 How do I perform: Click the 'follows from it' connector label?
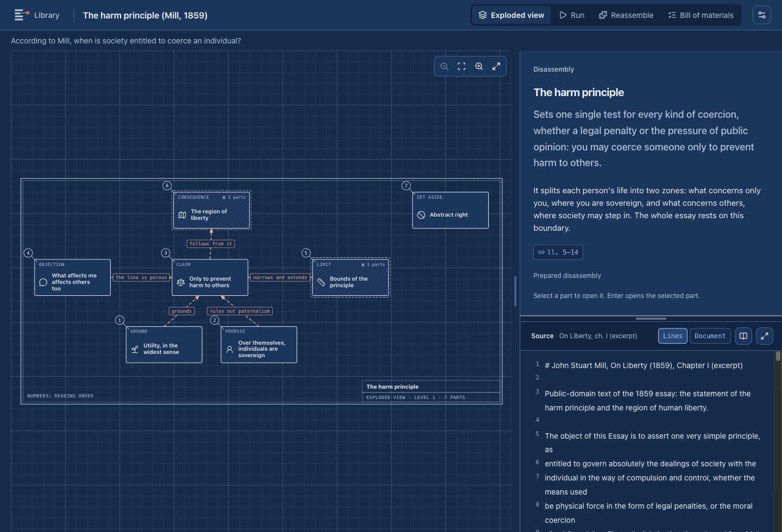click(211, 244)
